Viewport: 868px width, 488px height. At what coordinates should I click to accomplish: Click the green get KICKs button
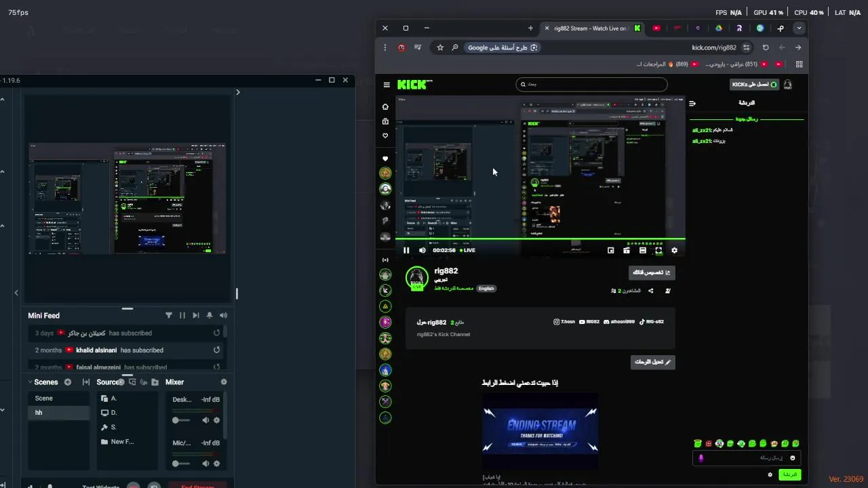click(x=754, y=85)
